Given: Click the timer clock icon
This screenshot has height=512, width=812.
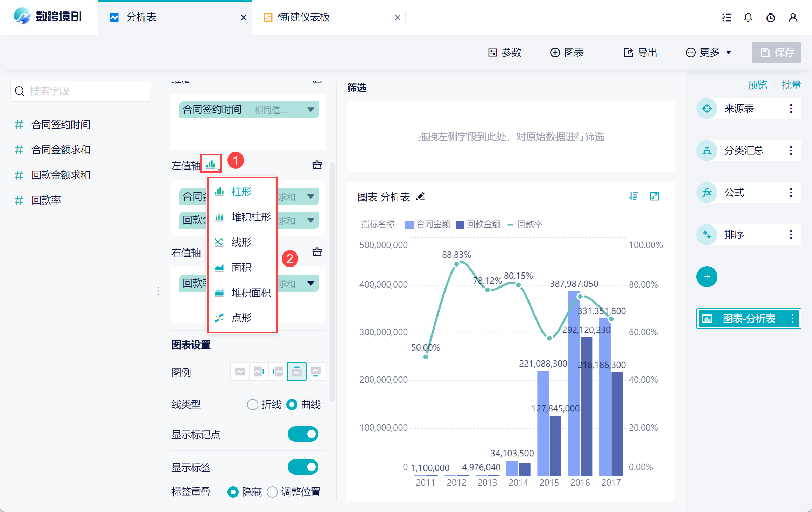Looking at the screenshot, I should [770, 18].
